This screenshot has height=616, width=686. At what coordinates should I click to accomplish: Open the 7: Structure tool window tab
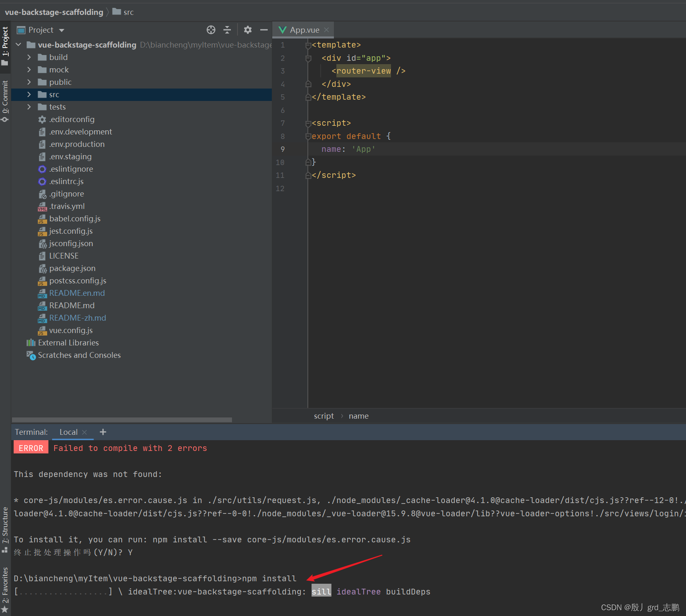[x=5, y=530]
